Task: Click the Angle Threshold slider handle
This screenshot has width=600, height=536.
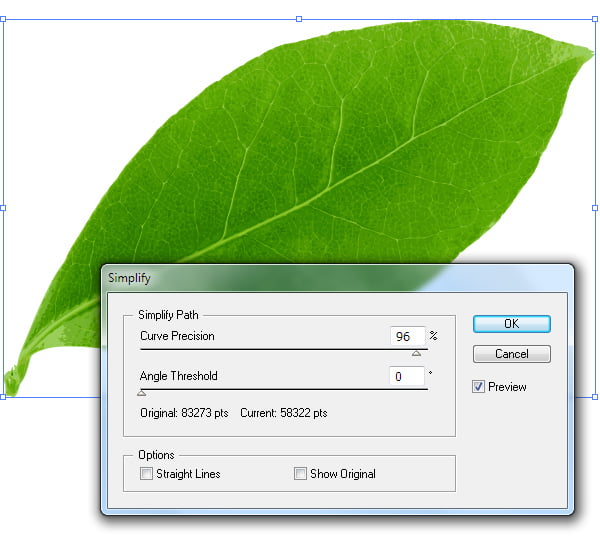Action: [142, 393]
